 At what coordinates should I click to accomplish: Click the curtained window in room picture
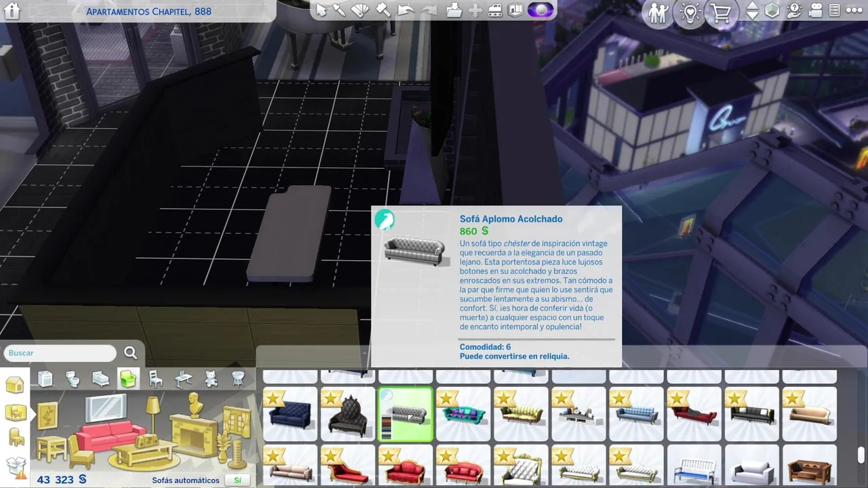(235, 424)
